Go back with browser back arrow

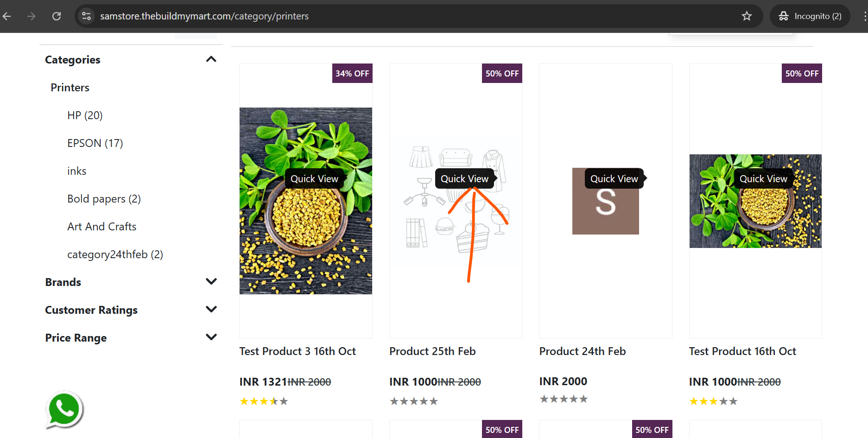[7, 16]
